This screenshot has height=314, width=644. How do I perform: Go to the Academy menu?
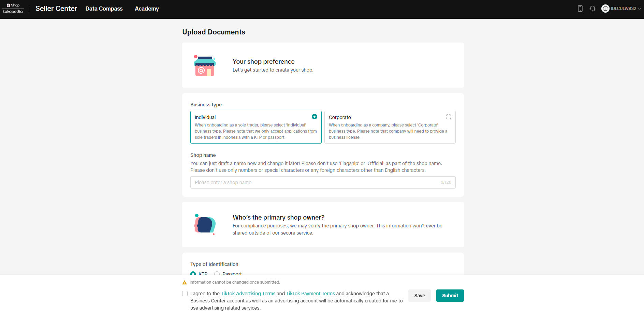click(147, 9)
